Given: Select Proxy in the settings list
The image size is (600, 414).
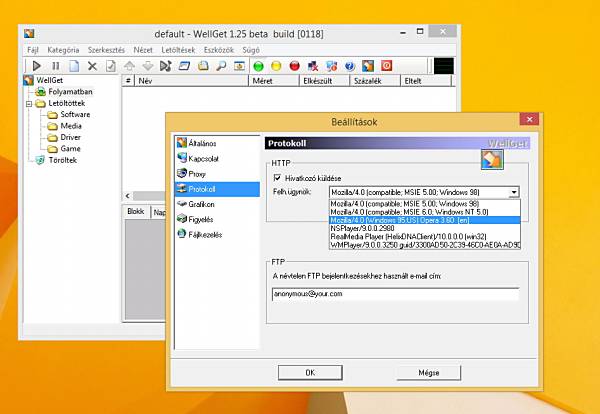Looking at the screenshot, I should [217, 174].
